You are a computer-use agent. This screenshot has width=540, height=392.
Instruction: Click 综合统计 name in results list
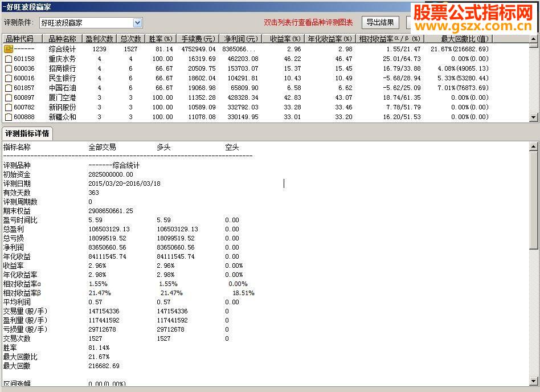[62, 49]
